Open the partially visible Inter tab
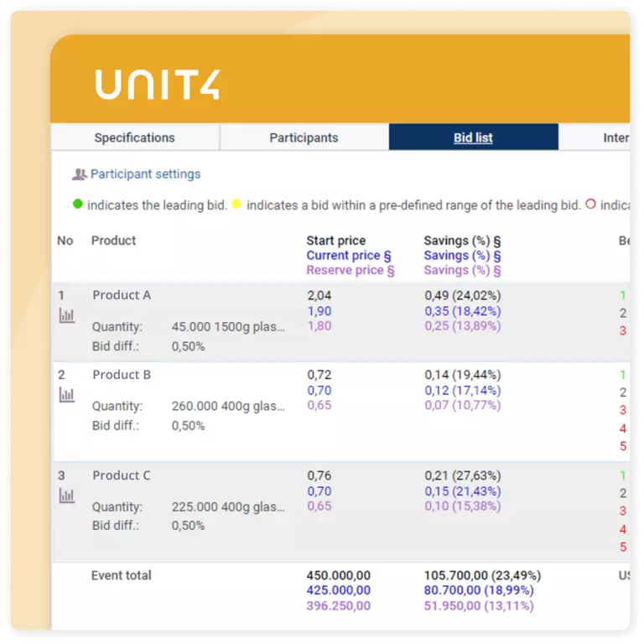The image size is (644, 644). [x=595, y=138]
